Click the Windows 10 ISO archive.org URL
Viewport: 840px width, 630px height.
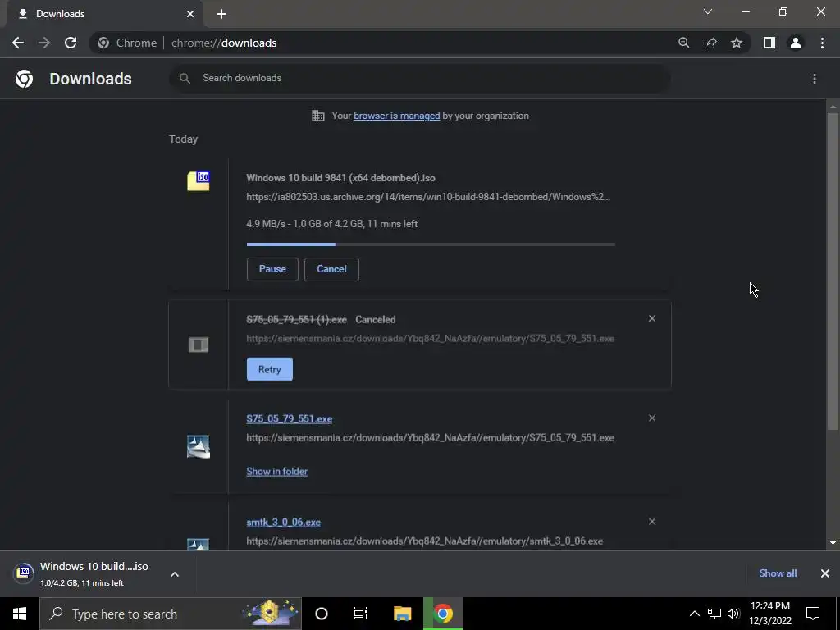428,197
